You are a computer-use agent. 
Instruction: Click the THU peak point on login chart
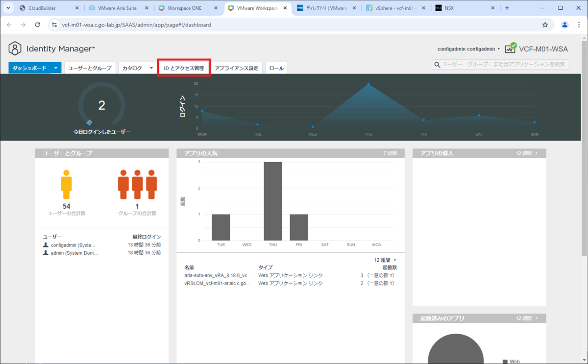(x=368, y=84)
